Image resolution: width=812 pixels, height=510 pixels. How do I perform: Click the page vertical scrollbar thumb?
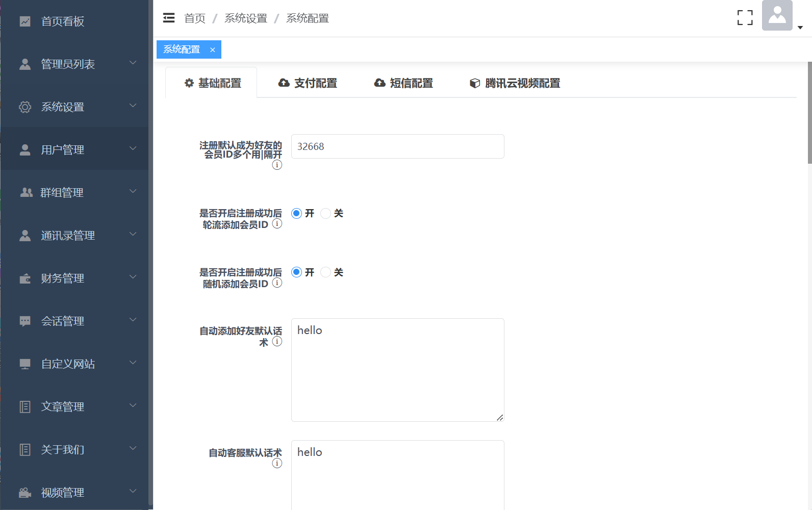pos(809,113)
